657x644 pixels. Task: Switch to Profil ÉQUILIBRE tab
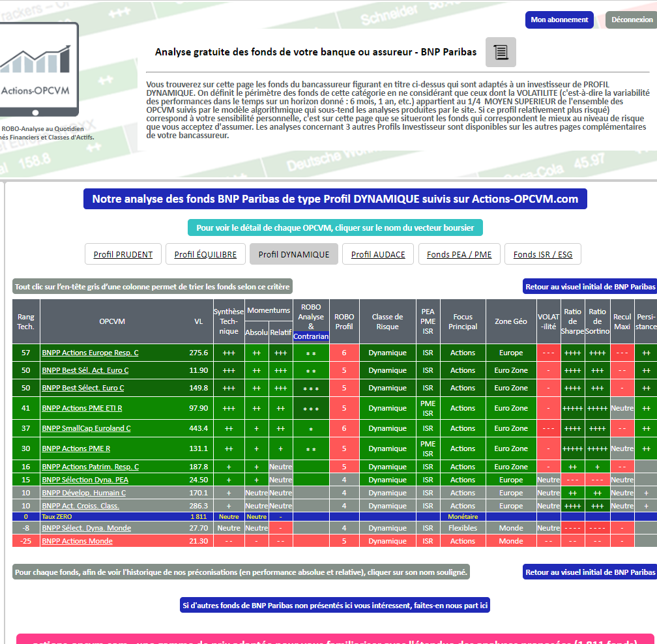tap(205, 254)
